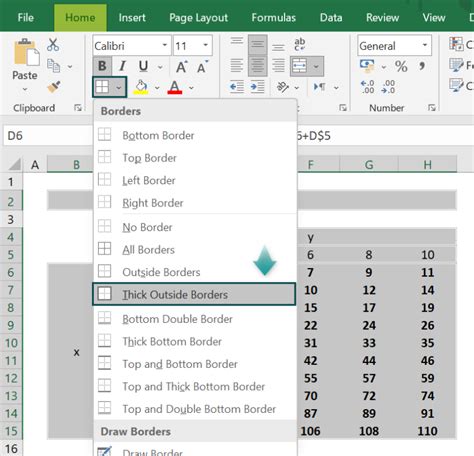Switch to the Page Layout tab

[198, 17]
